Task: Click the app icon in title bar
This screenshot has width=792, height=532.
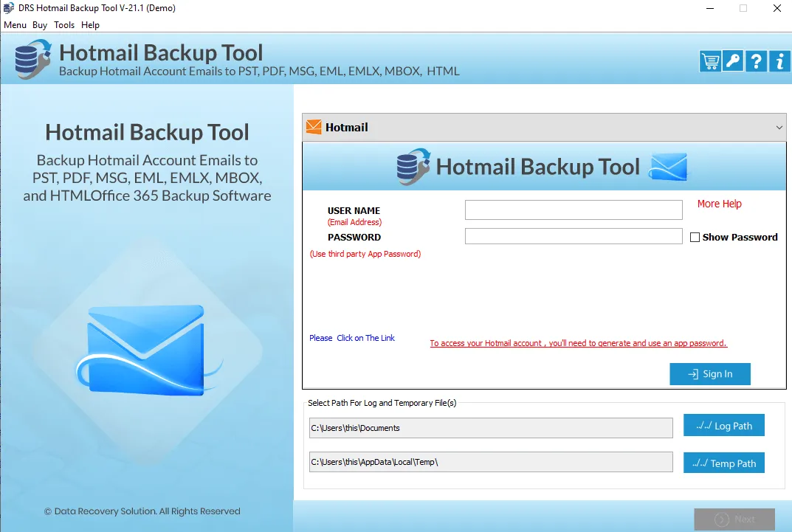Action: coord(9,8)
